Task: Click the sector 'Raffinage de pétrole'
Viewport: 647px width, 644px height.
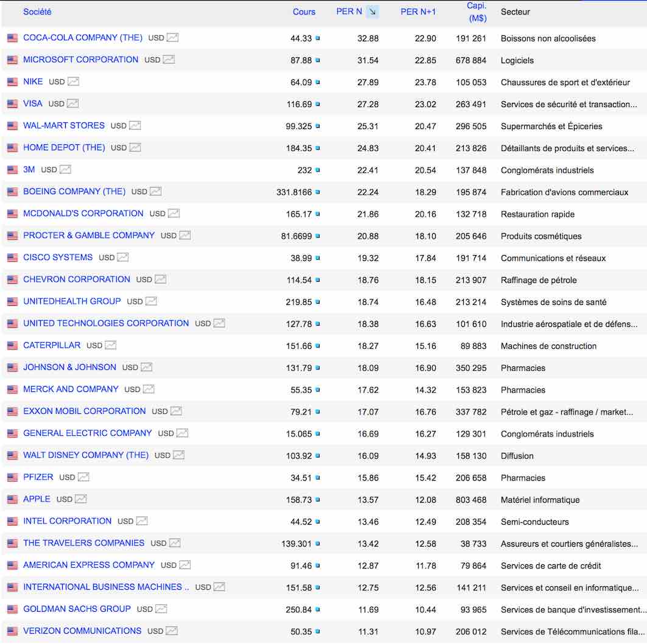Action: tap(539, 280)
